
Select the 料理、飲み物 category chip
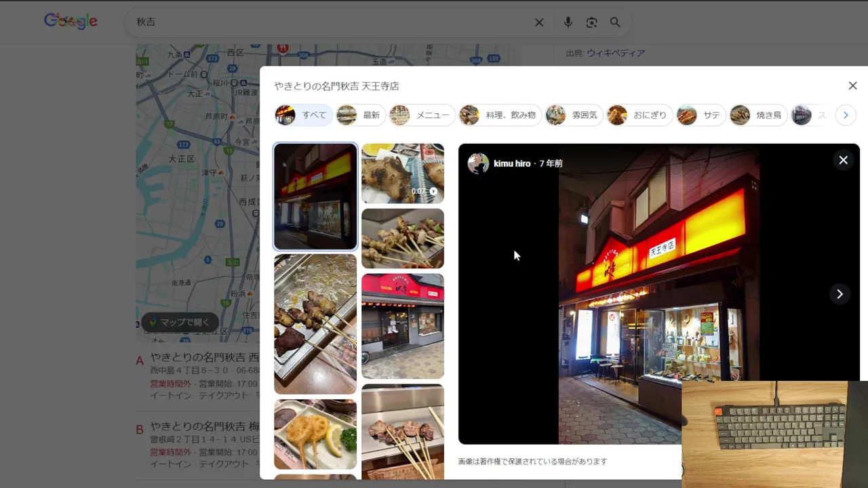pos(500,115)
